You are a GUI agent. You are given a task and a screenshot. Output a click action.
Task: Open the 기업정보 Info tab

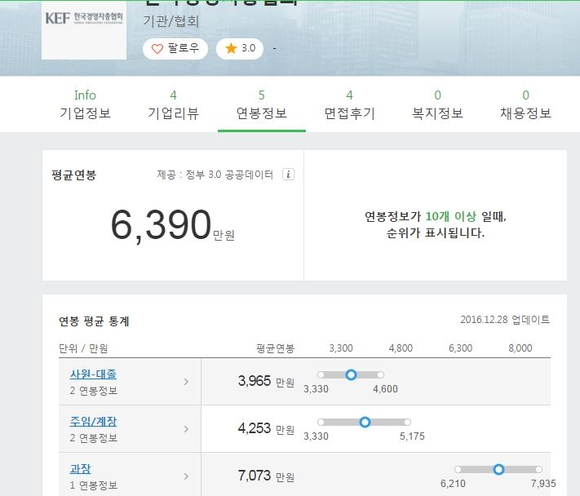pyautogui.click(x=85, y=105)
